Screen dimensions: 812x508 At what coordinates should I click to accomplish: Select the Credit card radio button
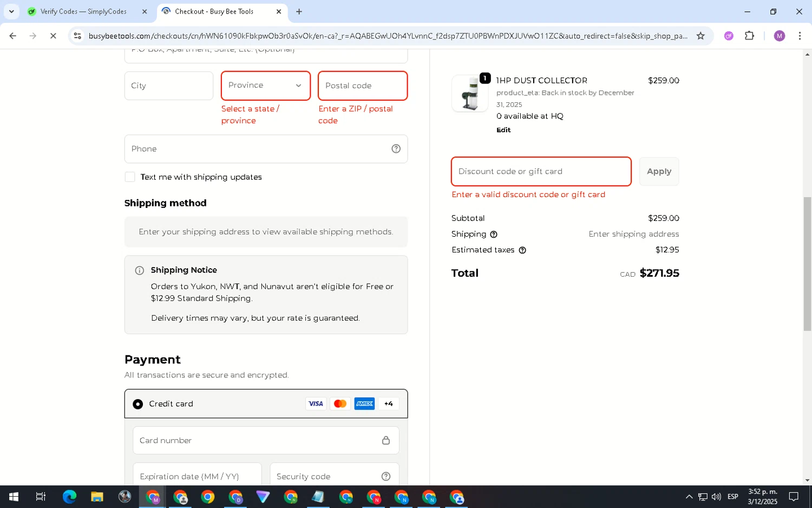138,404
